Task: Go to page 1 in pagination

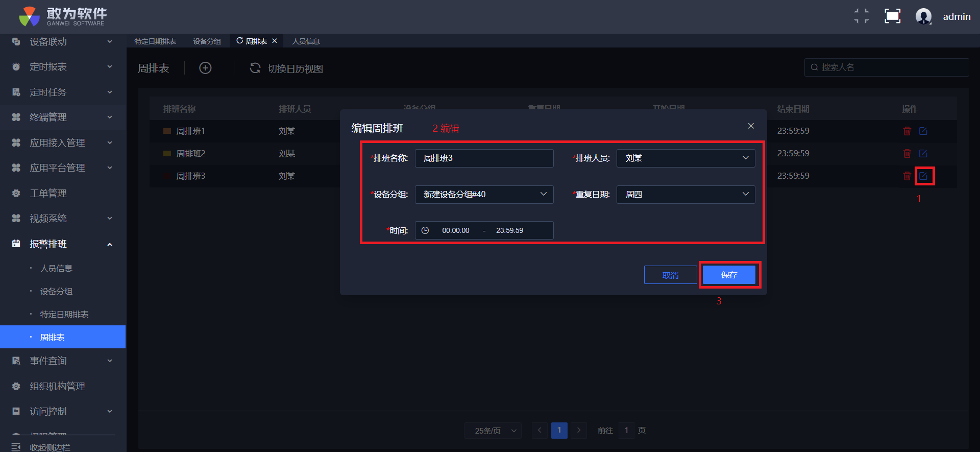Action: (559, 431)
